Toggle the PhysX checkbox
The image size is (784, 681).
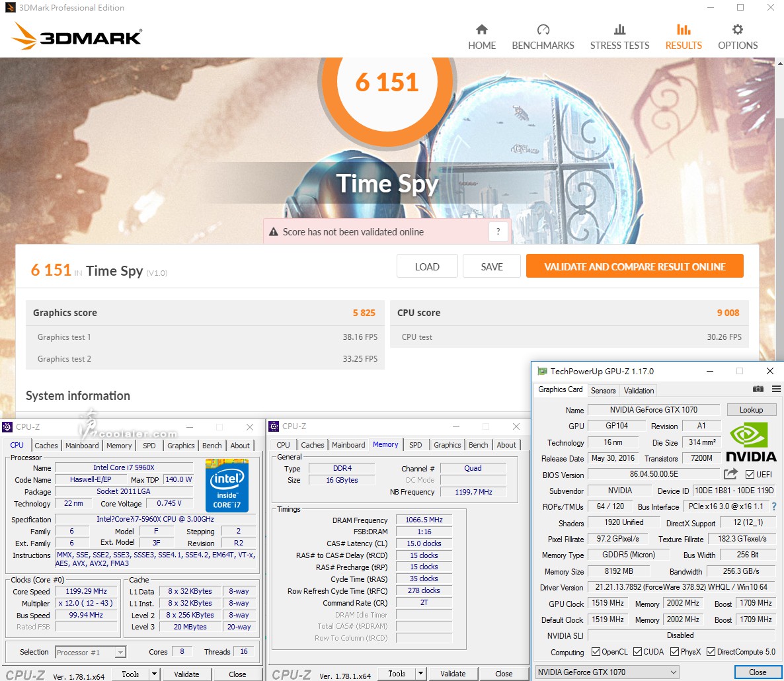click(675, 652)
